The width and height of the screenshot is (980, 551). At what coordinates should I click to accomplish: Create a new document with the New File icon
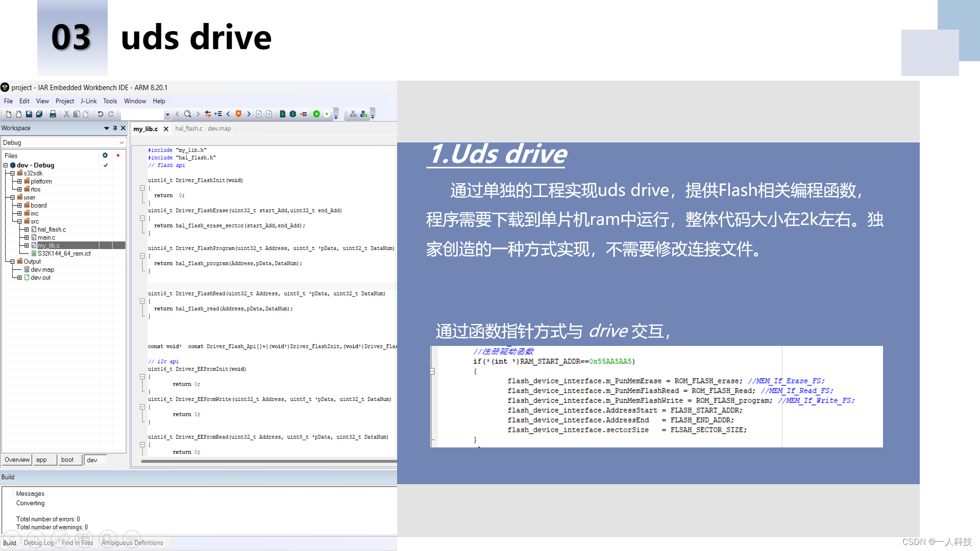click(9, 114)
